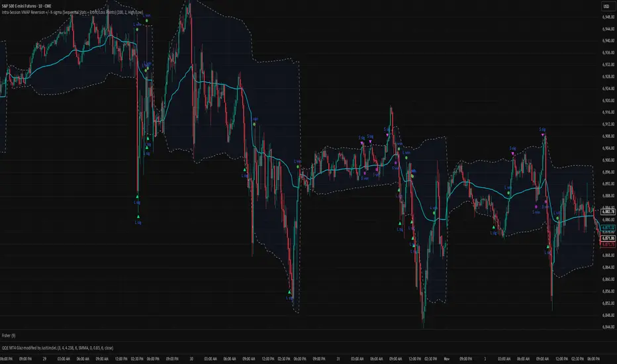Screen dimensions: 617x364
Task: Click the 6,924.00 price axis value
Action: (608, 89)
